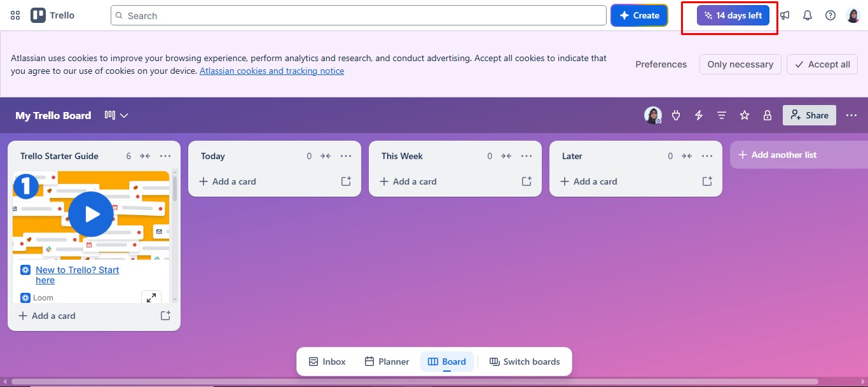Create a card from template in the Starter Guide list
This screenshot has height=387, width=868.
(x=165, y=316)
